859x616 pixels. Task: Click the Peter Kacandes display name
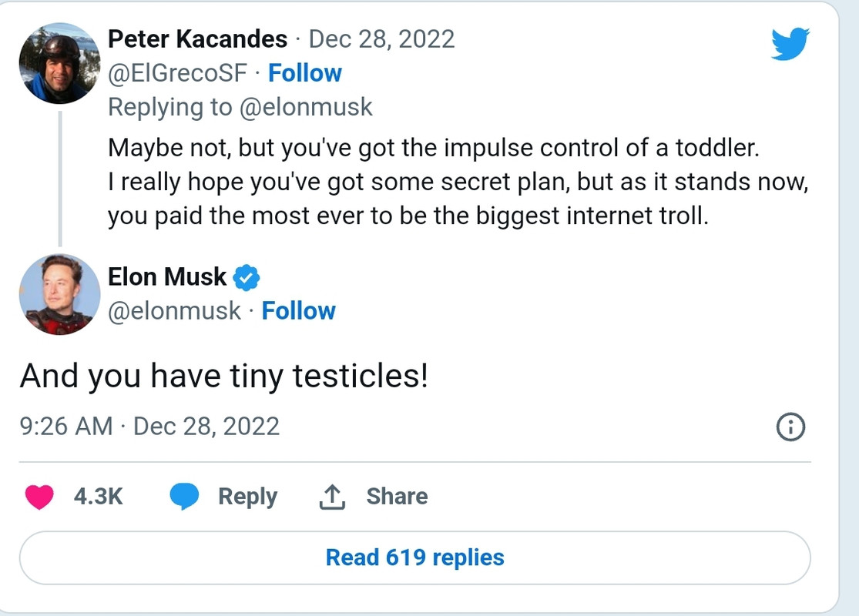[x=197, y=38]
